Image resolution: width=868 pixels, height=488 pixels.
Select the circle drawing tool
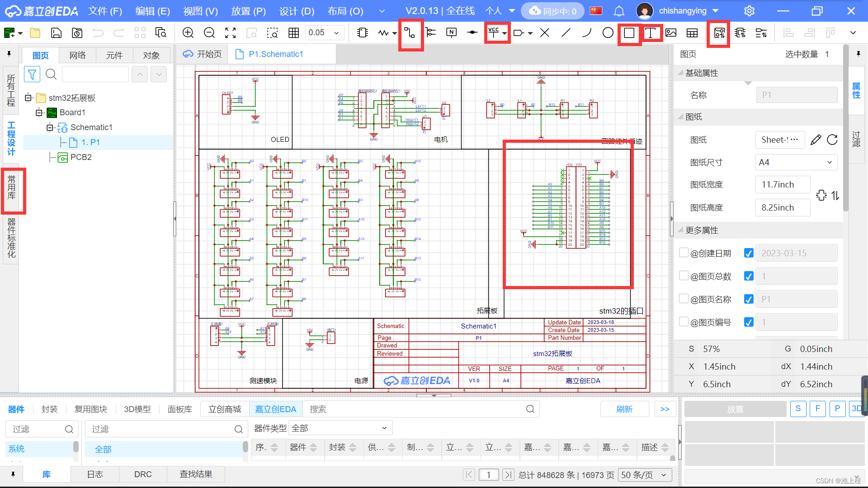(608, 33)
